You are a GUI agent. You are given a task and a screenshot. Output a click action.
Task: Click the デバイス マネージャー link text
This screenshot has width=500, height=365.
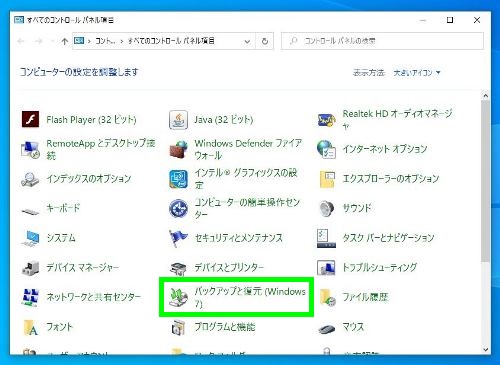(82, 267)
